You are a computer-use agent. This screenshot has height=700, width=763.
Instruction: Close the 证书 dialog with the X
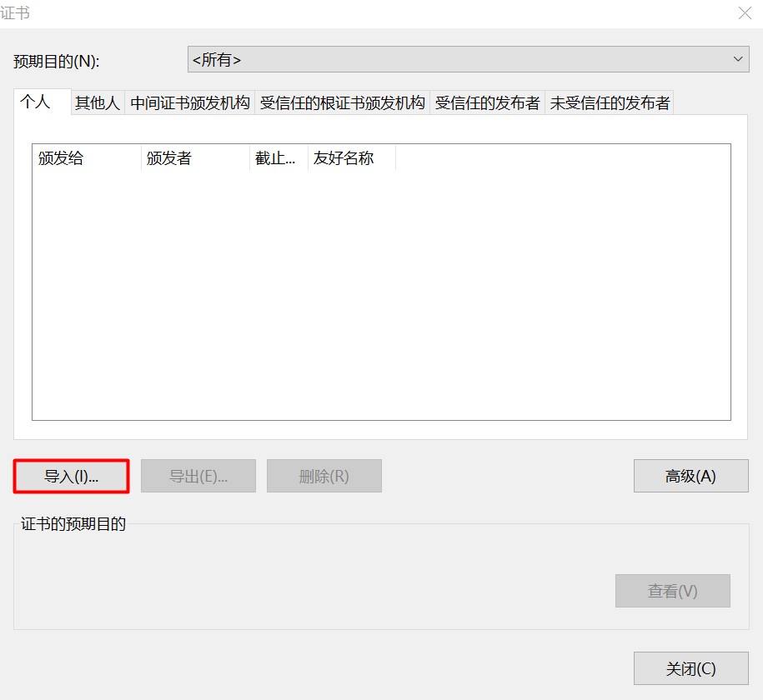743,13
